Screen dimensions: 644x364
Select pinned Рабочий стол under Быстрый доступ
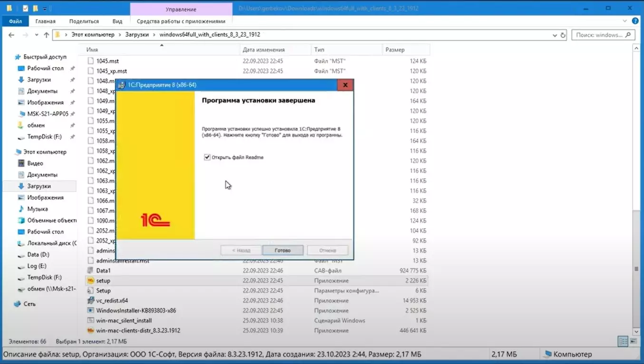[x=45, y=68]
